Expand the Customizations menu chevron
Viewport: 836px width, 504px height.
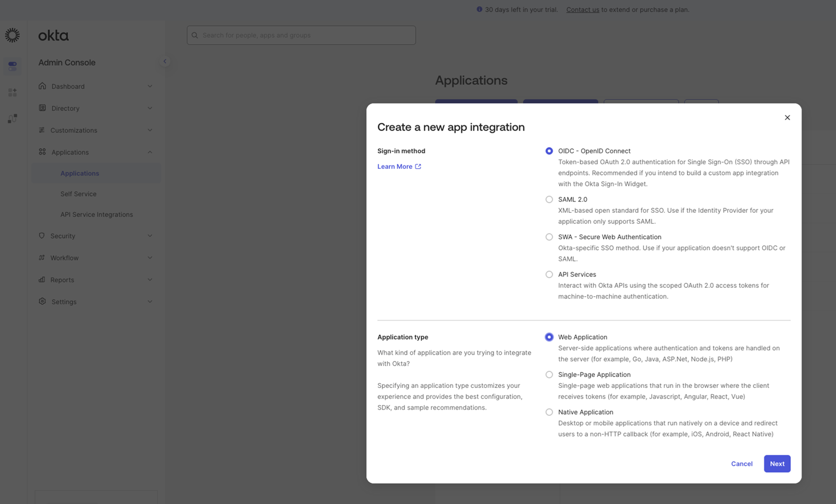click(x=150, y=130)
